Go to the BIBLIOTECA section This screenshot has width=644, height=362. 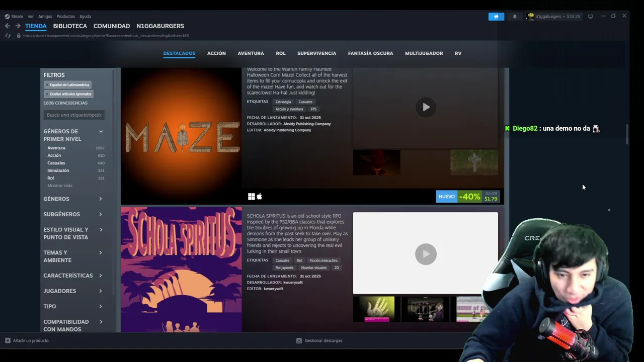70,26
